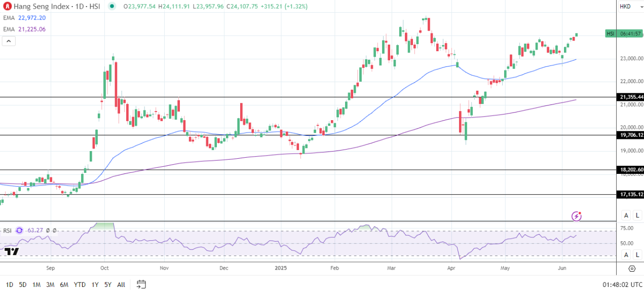Select the 1D time range

pyautogui.click(x=9, y=285)
